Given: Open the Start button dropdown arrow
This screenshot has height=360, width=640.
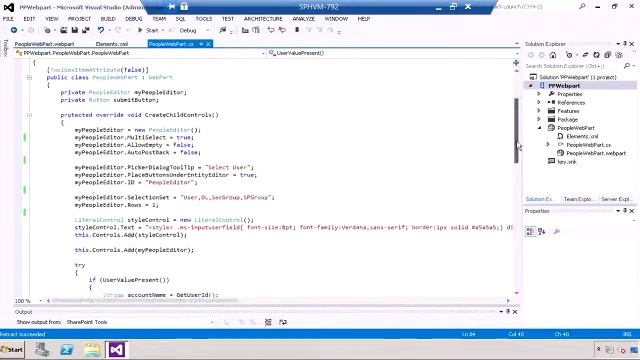Looking at the screenshot, I should (x=163, y=30).
